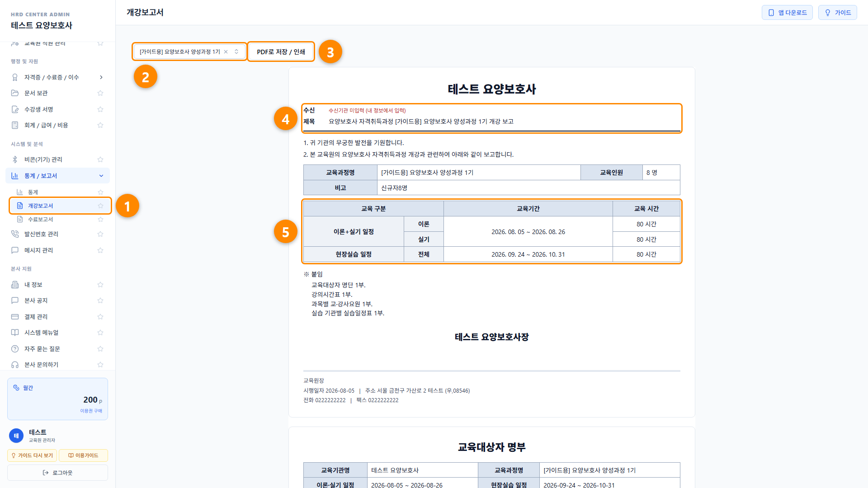
Task: Click the 문서 보관 folder icon
Action: click(15, 93)
